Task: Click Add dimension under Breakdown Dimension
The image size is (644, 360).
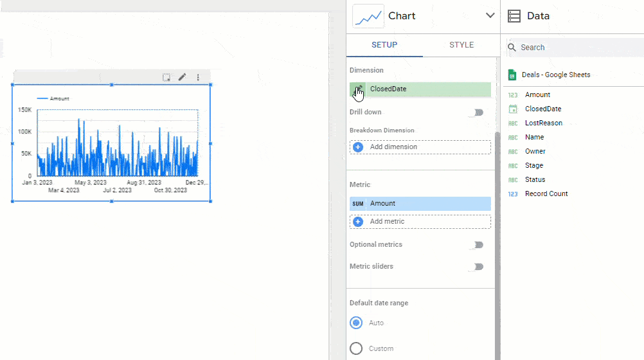Action: pos(420,147)
